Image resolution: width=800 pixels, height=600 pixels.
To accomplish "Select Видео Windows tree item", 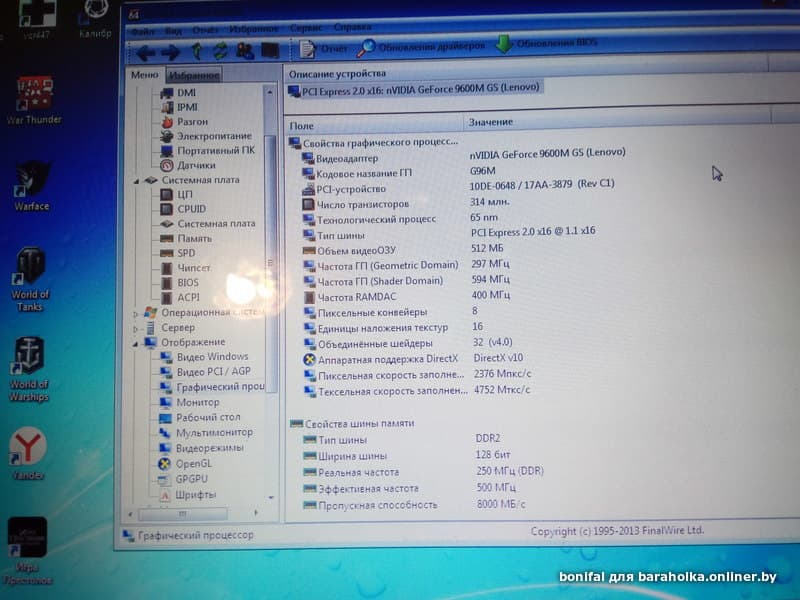I will click(204, 357).
